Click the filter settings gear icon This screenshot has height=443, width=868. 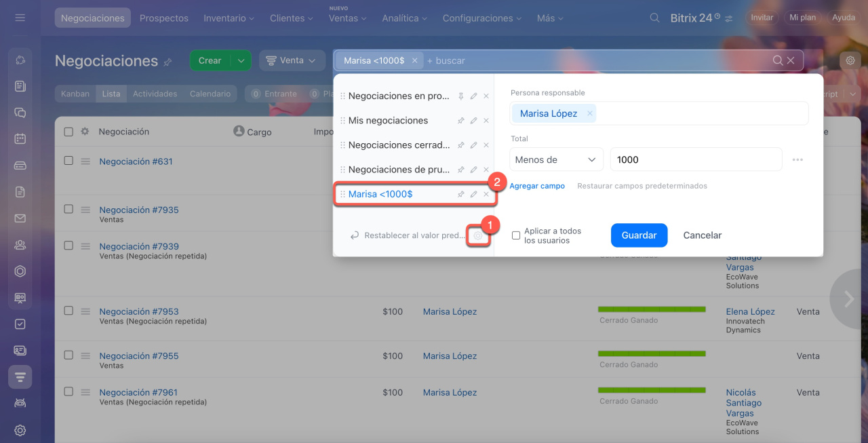(478, 235)
